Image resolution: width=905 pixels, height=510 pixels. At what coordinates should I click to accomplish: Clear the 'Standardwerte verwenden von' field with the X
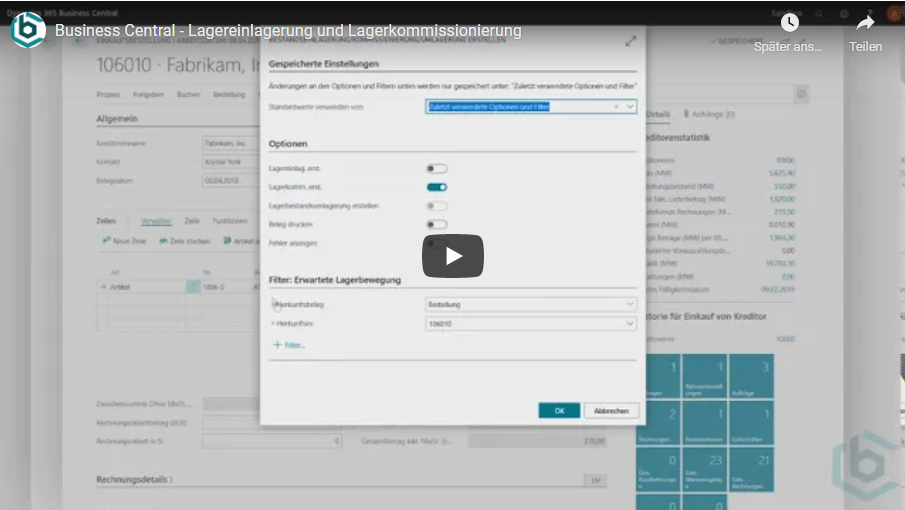[616, 106]
